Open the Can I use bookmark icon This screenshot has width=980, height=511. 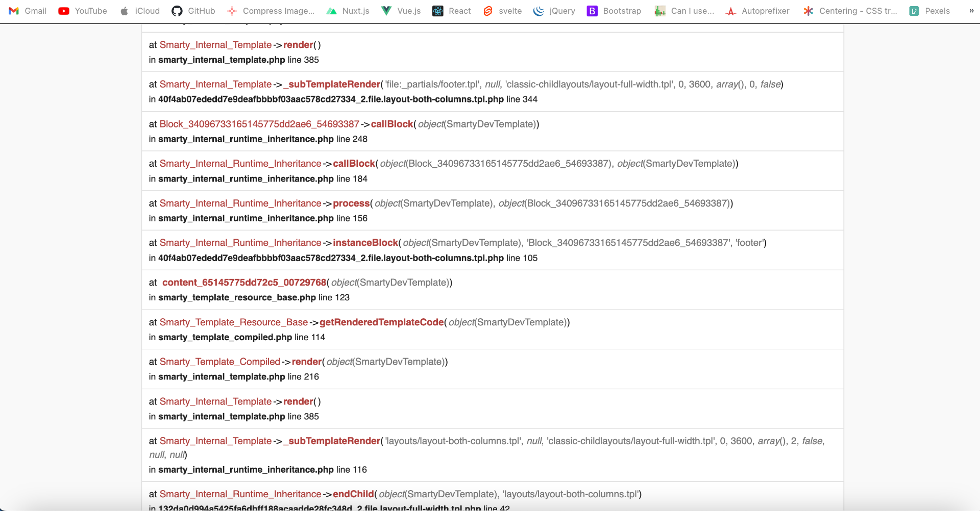(660, 11)
